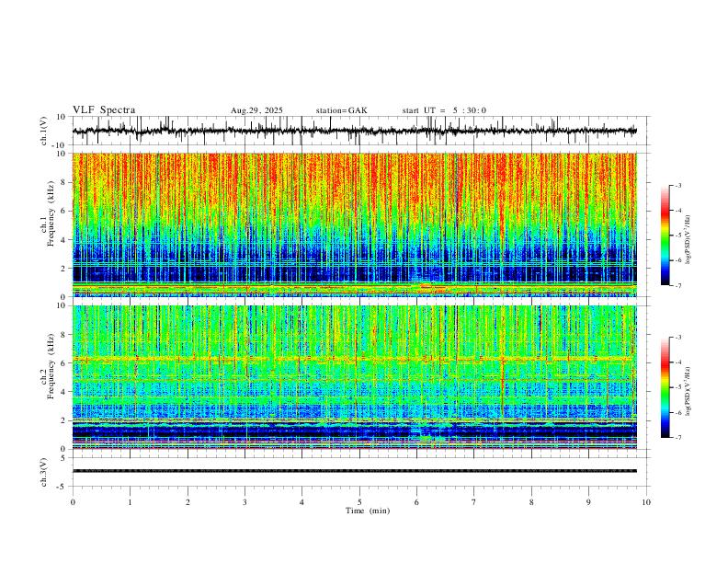Screen dimensions: 728x563
Task: Click the time axis tick label "3"
Action: click(x=245, y=502)
